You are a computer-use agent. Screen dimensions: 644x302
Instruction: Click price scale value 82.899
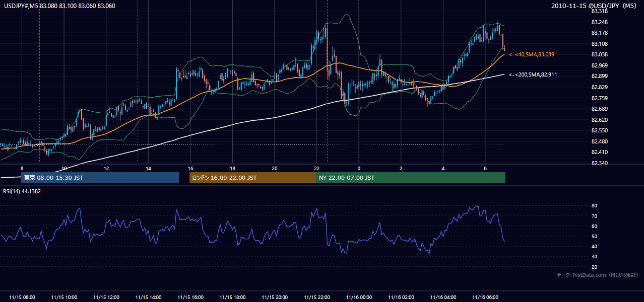pyautogui.click(x=599, y=76)
